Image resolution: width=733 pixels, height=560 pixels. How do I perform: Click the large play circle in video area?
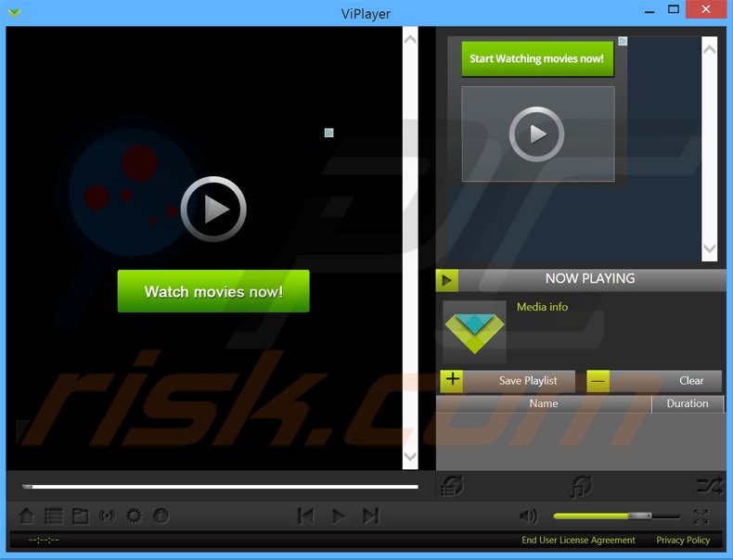click(x=213, y=209)
